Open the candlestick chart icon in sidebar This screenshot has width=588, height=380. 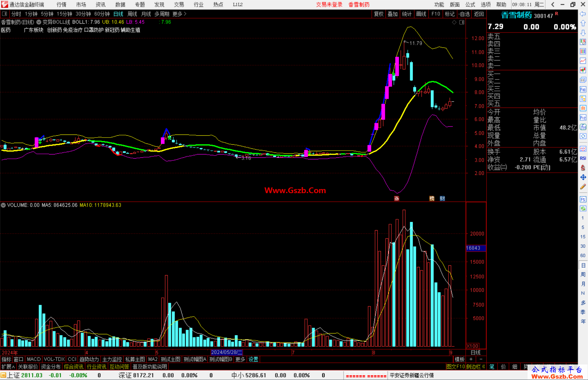point(583,70)
